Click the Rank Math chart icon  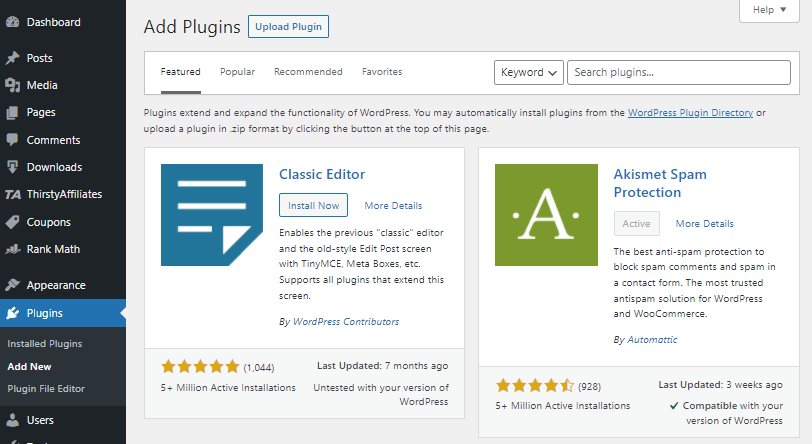12,249
